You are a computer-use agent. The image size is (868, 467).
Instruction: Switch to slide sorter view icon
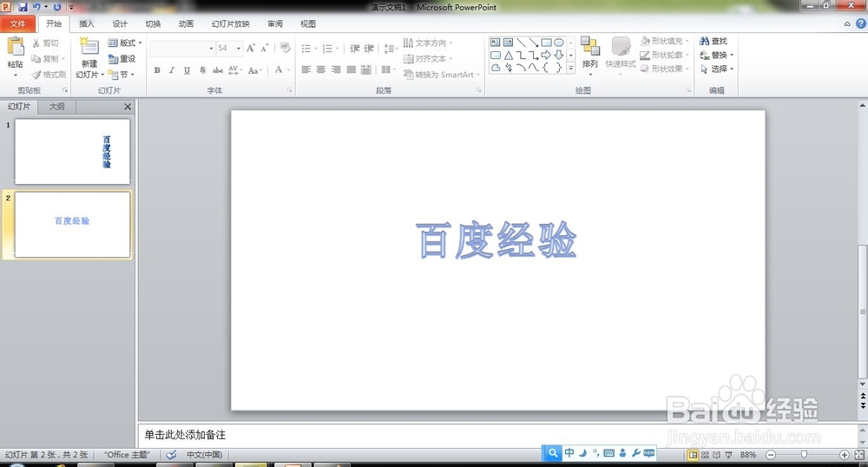coord(705,455)
